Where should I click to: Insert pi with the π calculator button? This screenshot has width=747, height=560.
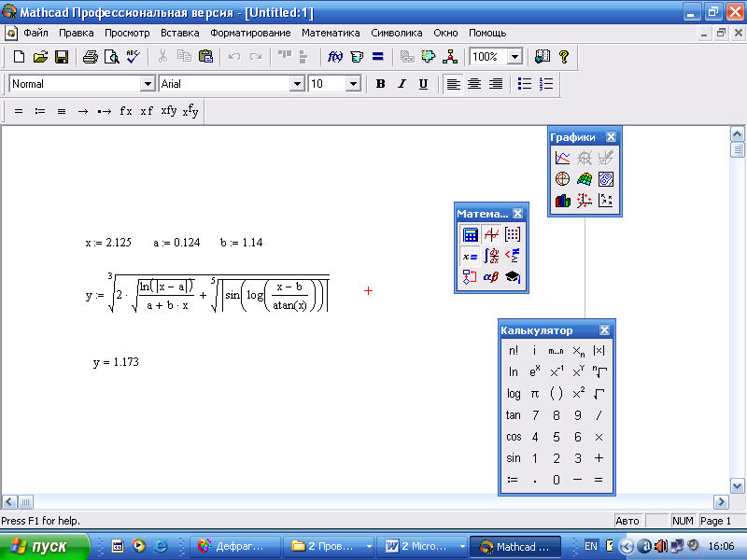(534, 393)
